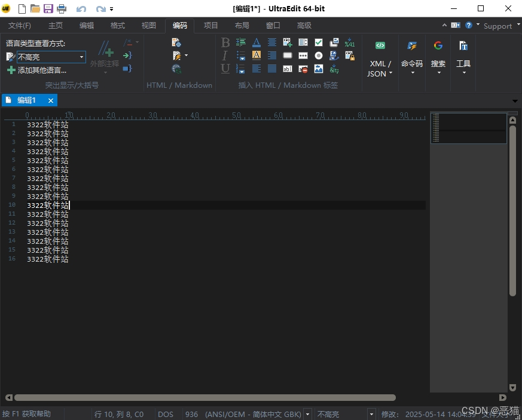The image size is (522, 420).
Task: Insert highlighted text background tag
Action: pos(257,55)
